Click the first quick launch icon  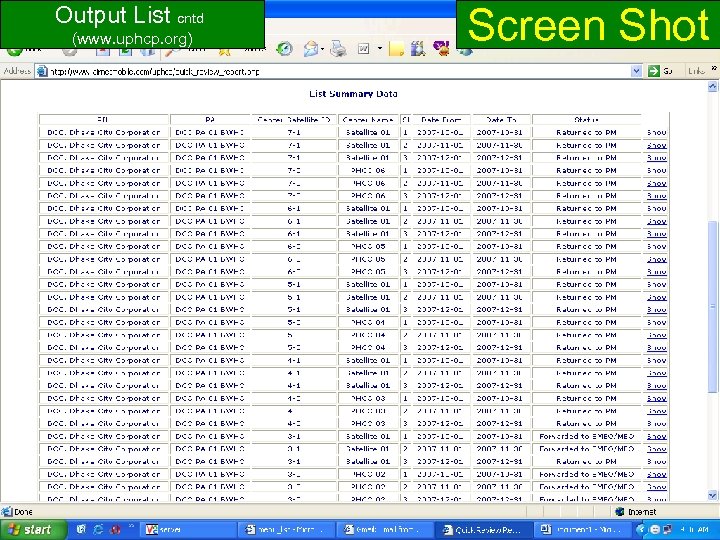[x=81, y=529]
